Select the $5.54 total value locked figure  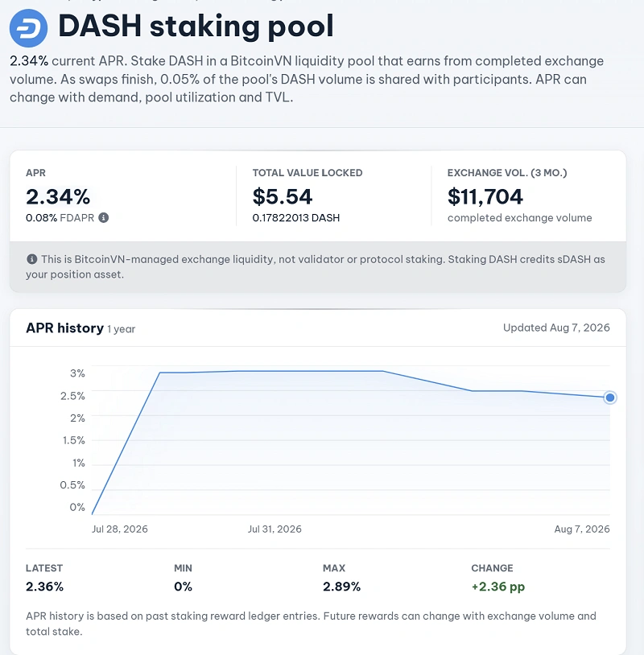(283, 196)
